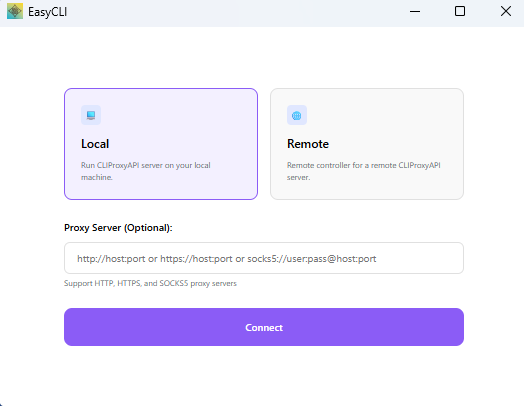Click "Run CLIProxyAPI server on your local machine." text
The width and height of the screenshot is (524, 406).
tap(146, 171)
